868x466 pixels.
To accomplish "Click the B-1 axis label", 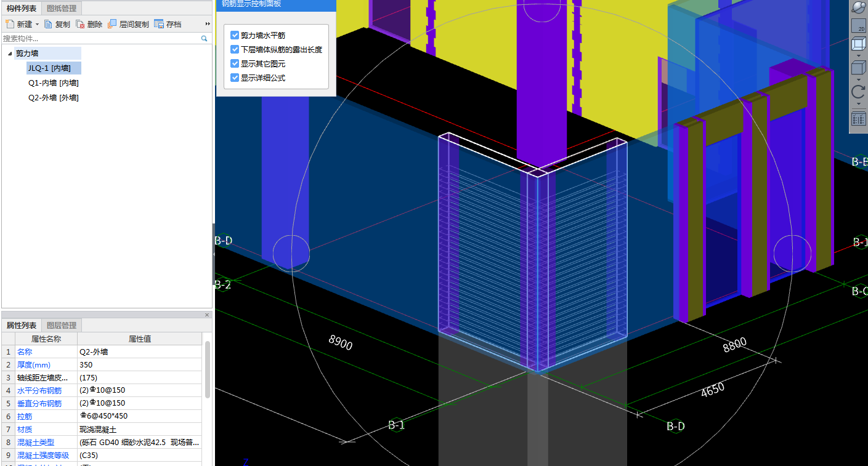I will (396, 425).
